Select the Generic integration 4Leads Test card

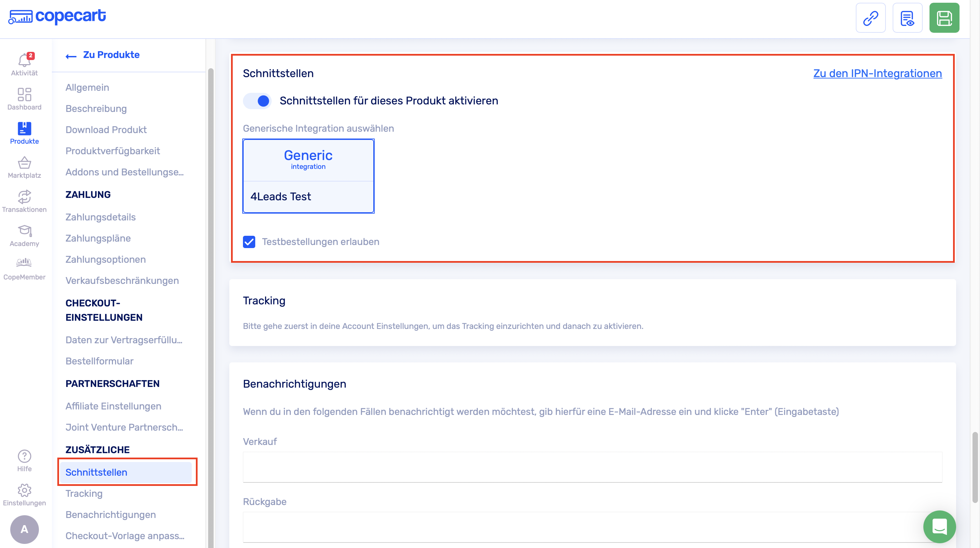308,176
